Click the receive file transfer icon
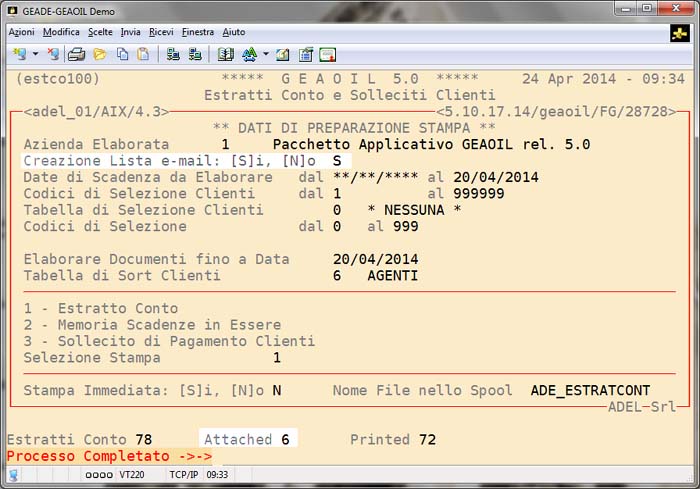The image size is (700, 489). point(195,54)
